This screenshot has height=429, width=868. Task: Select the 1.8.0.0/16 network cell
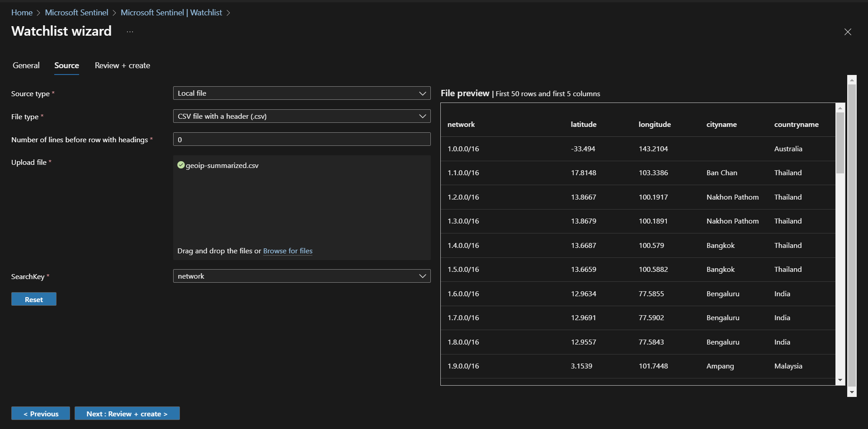pos(463,342)
